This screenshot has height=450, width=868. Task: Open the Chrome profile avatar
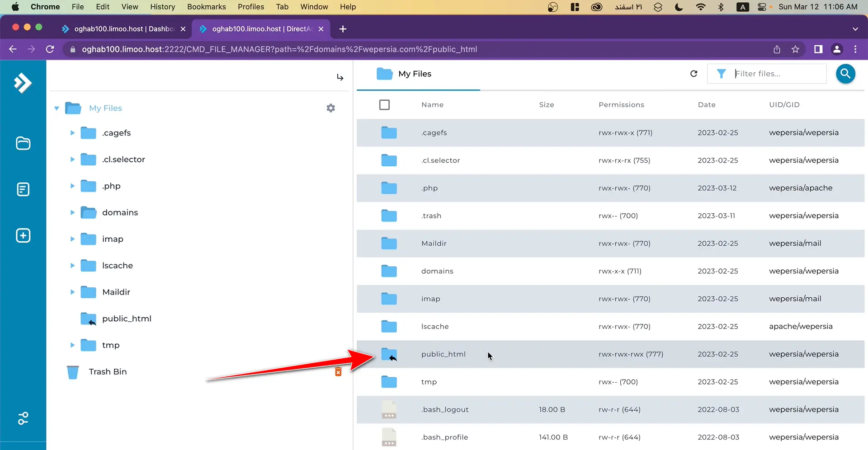[x=837, y=49]
